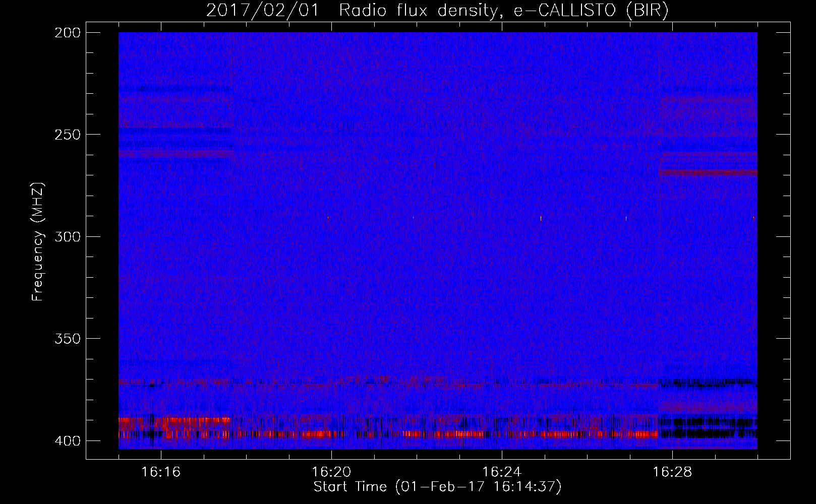816x504 pixels.
Task: Click the 350 frequency tick label
Action: pyautogui.click(x=67, y=339)
